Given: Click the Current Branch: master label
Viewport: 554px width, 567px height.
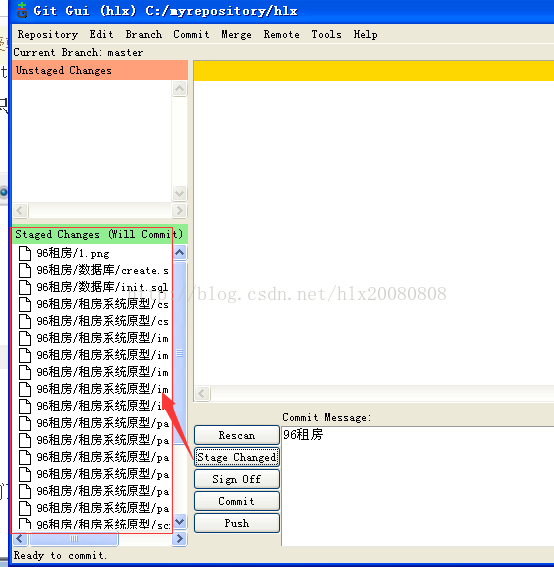Looking at the screenshot, I should pyautogui.click(x=78, y=52).
